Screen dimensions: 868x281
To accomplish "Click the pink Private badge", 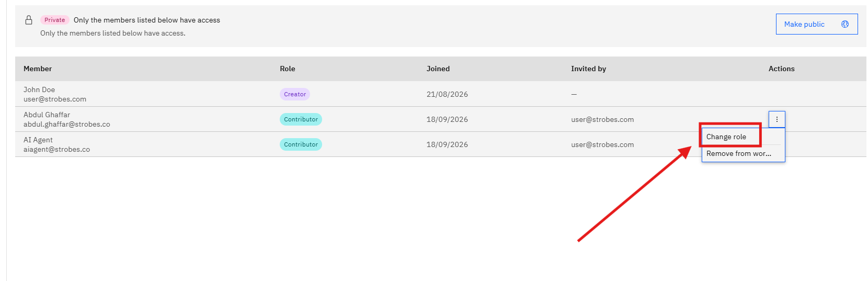I will 55,20.
